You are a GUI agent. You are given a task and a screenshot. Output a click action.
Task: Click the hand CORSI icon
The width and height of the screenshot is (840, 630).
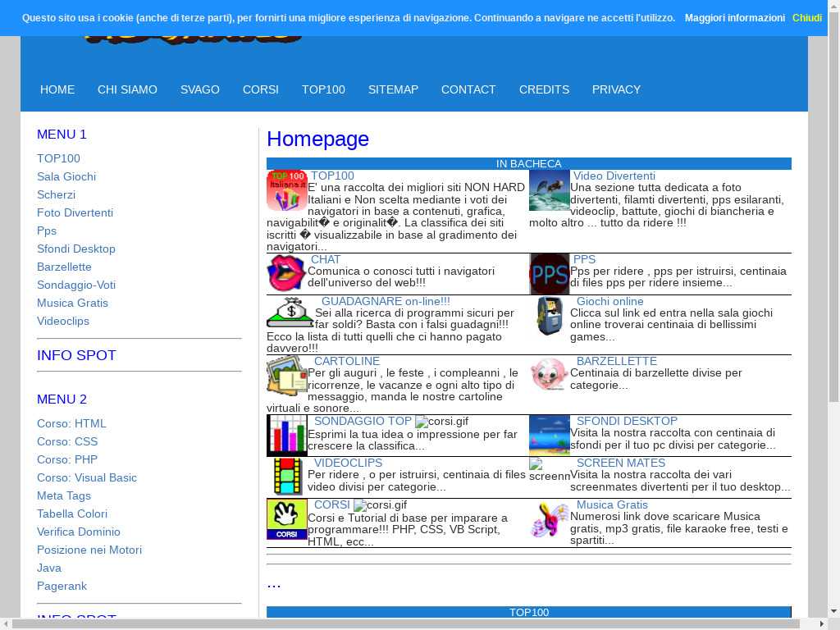tap(286, 518)
